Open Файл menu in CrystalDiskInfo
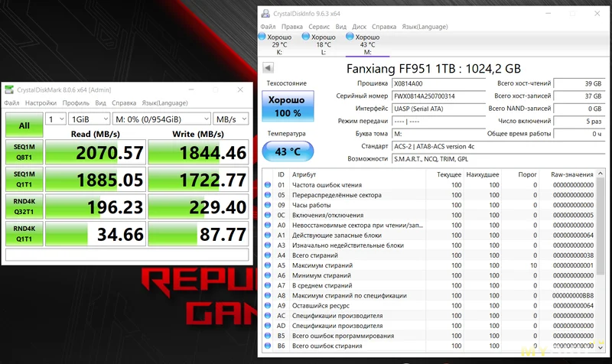612x364 pixels. (269, 27)
